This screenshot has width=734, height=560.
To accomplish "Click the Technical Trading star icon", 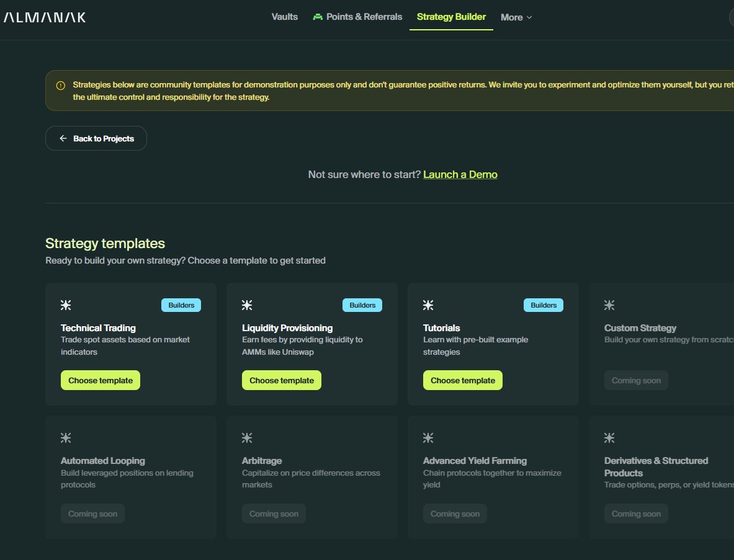I will click(66, 305).
